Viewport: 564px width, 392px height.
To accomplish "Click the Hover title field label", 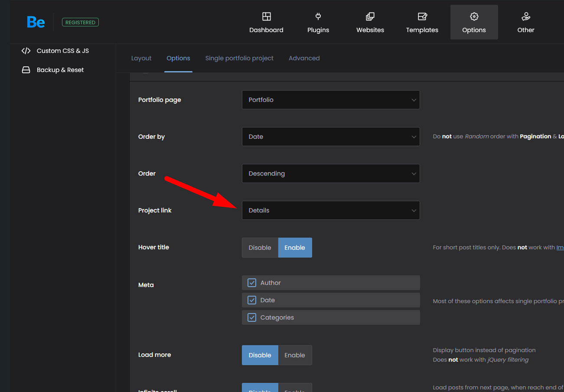I will click(153, 247).
